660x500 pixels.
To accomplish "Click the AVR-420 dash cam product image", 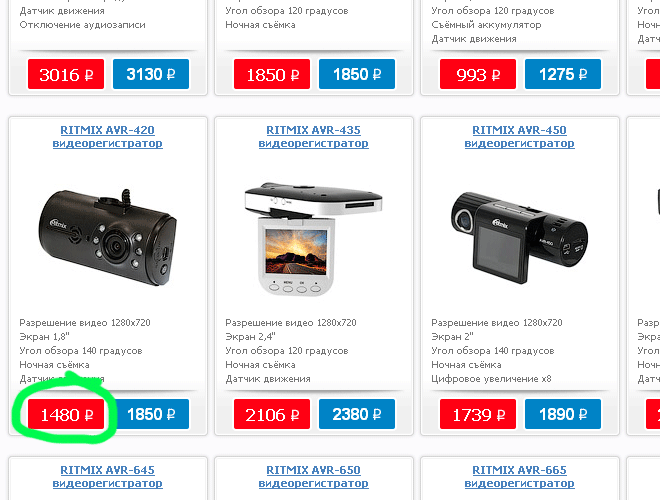I will [107, 237].
